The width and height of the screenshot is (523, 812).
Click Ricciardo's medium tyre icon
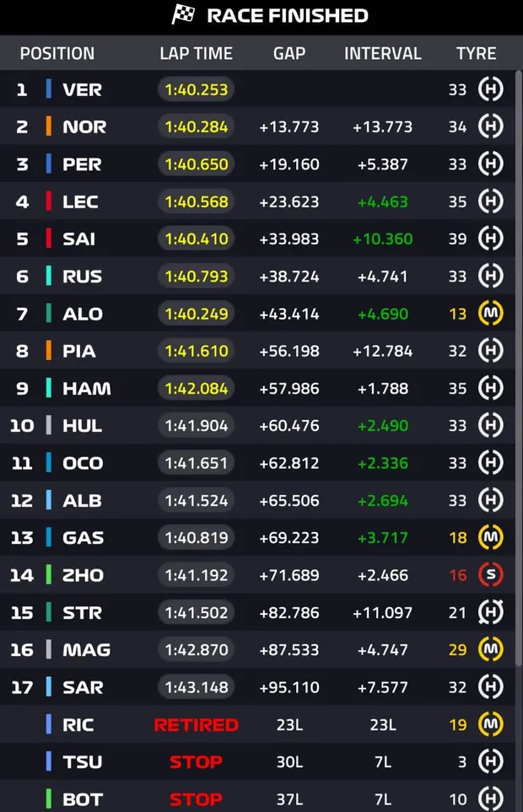(490, 724)
